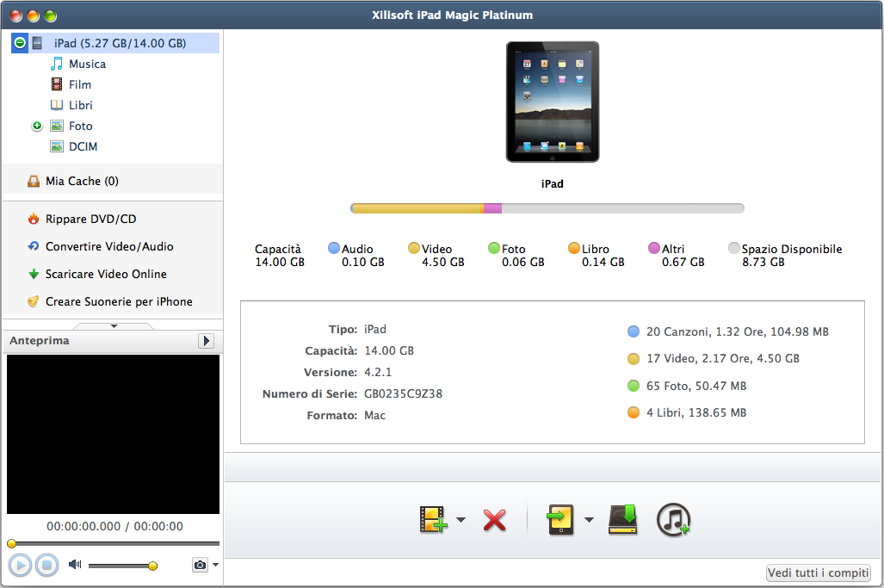
Task: Open Scaricare Video Online option
Action: [106, 274]
